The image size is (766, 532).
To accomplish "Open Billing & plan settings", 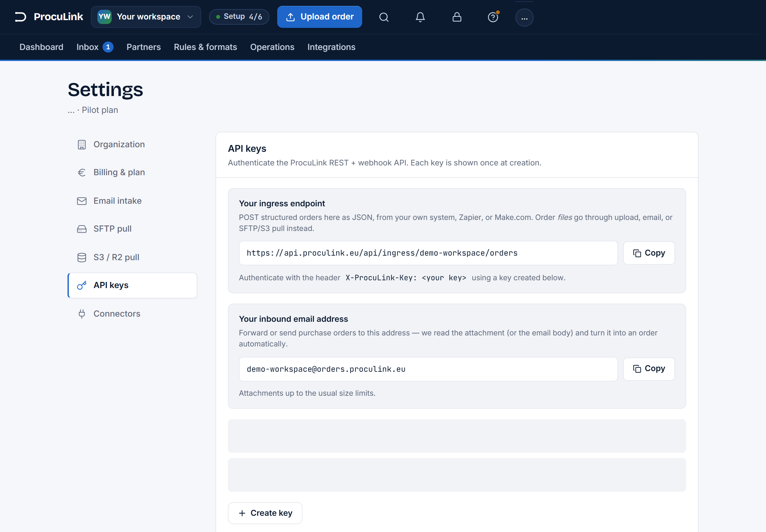I will 132,172.
